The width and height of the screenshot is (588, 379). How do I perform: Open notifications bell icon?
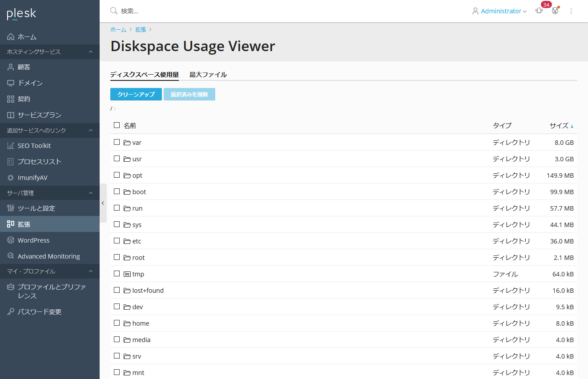pos(539,11)
